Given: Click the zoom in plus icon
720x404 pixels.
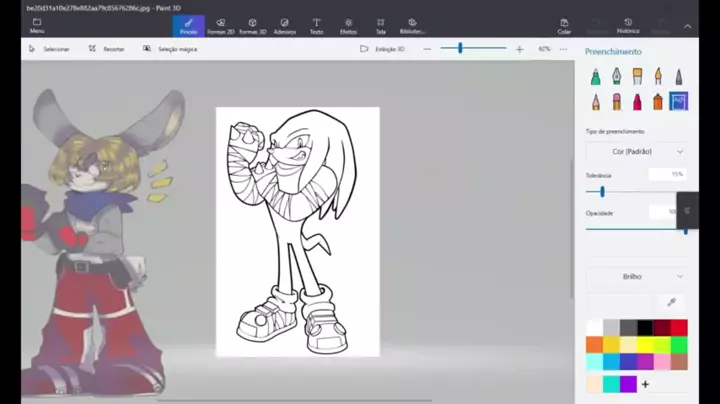Looking at the screenshot, I should [519, 48].
